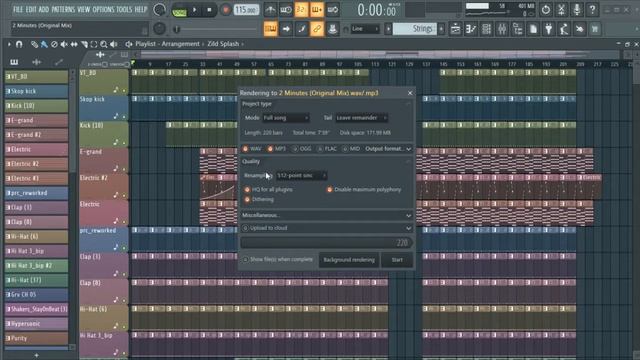
Task: Select the playlist pencil draw tool
Action: (34, 44)
